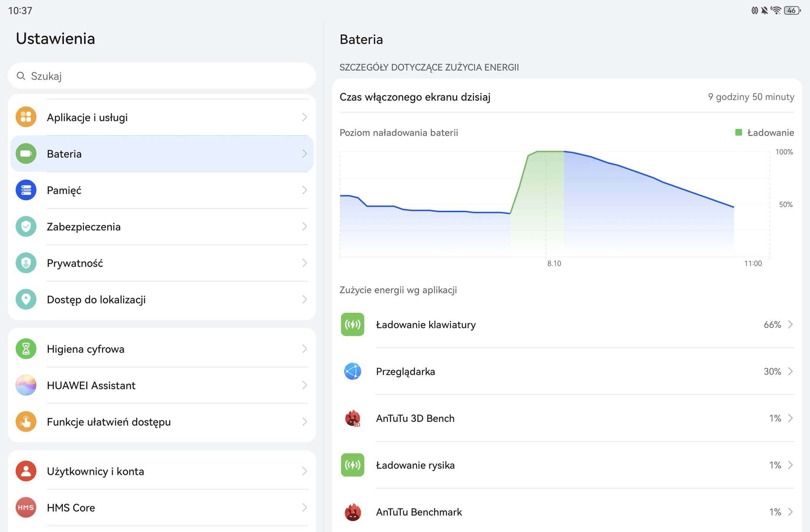Click the blue Pamięć storage icon
The height and width of the screenshot is (532, 810).
pos(26,190)
